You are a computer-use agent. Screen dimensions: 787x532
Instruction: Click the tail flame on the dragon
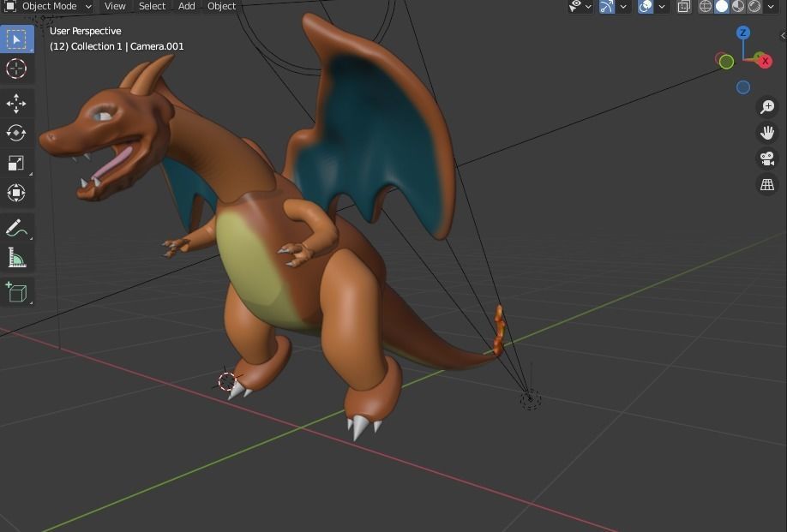coord(499,330)
